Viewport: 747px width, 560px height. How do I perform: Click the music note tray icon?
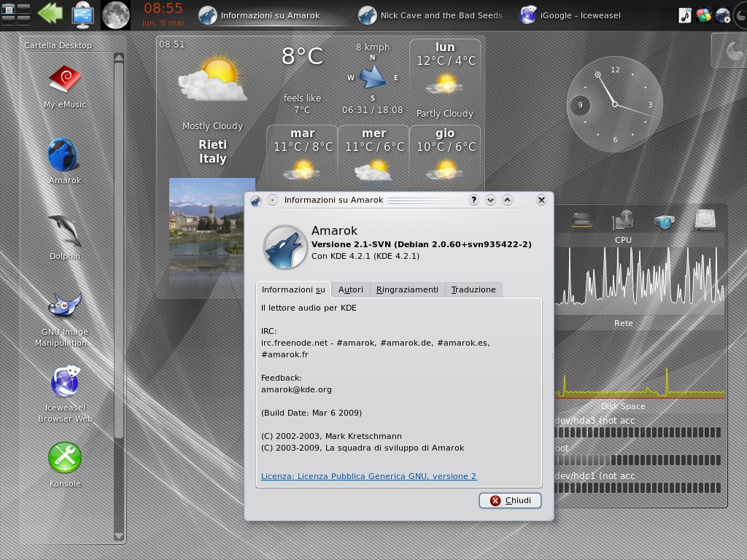coord(685,15)
